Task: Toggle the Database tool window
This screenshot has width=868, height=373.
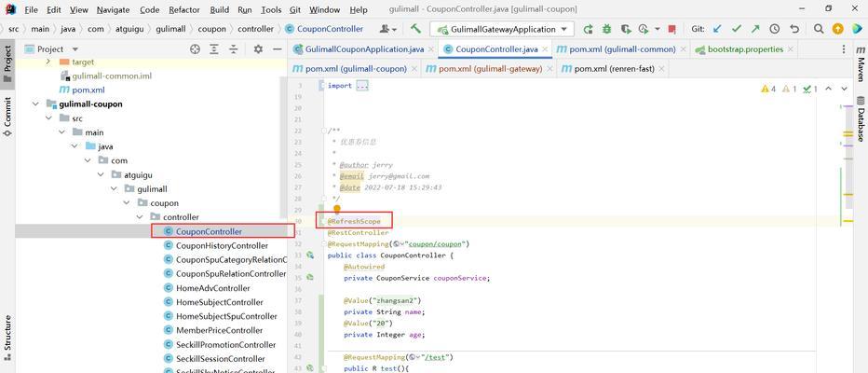Action: click(861, 118)
